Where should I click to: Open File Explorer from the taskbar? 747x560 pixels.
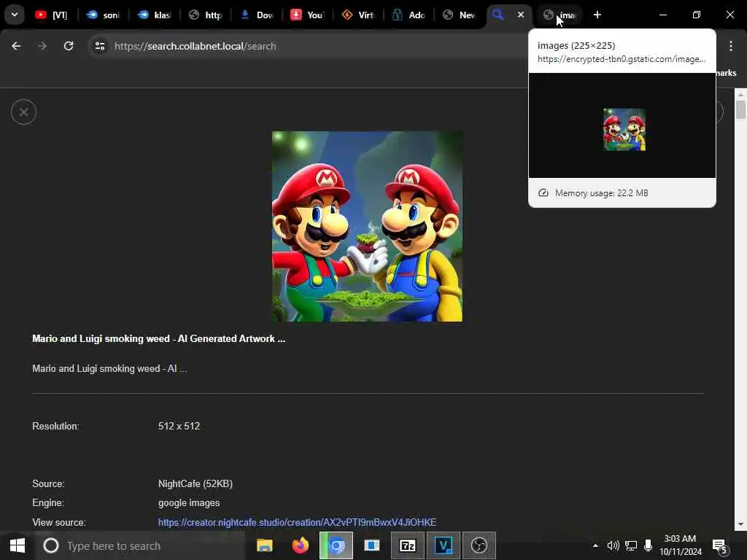(x=264, y=545)
